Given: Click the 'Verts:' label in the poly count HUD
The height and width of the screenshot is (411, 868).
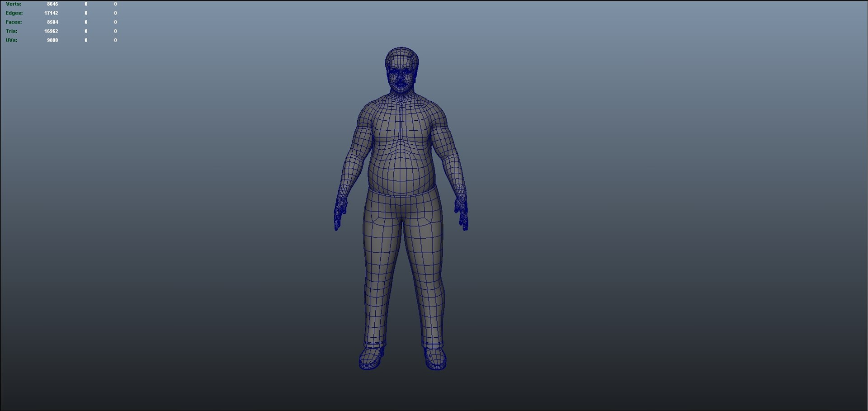Looking at the screenshot, I should (x=14, y=4).
